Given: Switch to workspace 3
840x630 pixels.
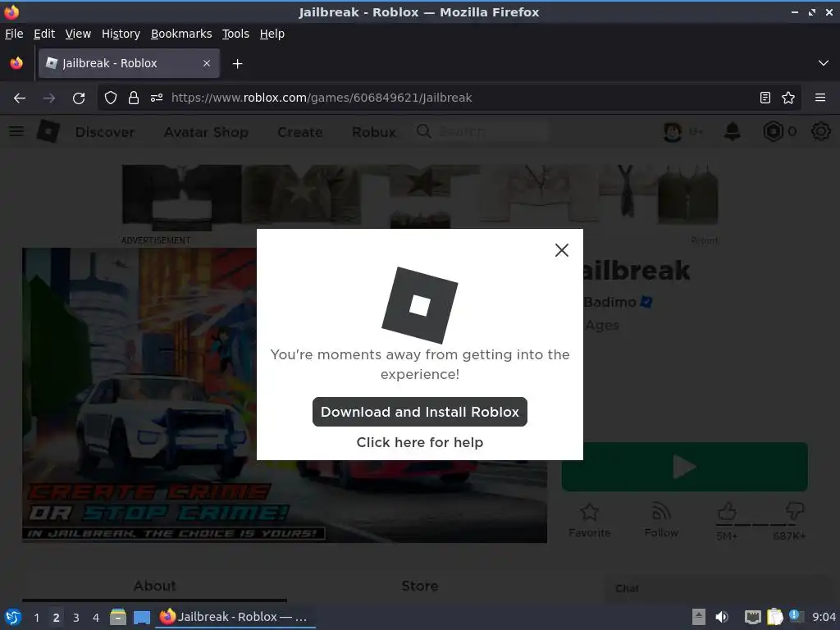Looking at the screenshot, I should pyautogui.click(x=76, y=618).
